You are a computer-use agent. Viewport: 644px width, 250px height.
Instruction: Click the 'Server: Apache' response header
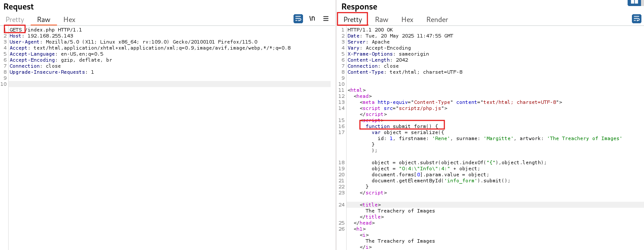click(368, 42)
